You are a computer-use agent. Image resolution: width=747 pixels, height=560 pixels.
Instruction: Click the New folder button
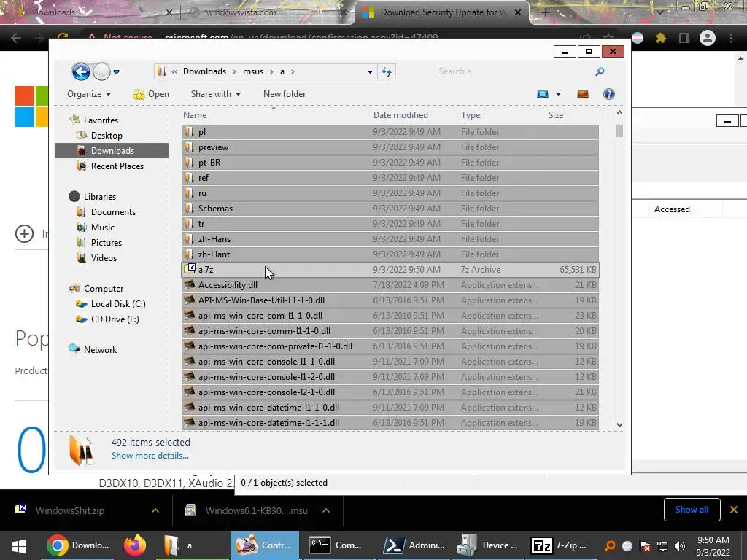(285, 94)
